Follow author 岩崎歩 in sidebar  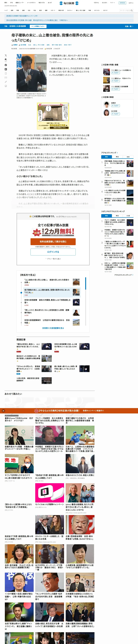tap(115, 106)
